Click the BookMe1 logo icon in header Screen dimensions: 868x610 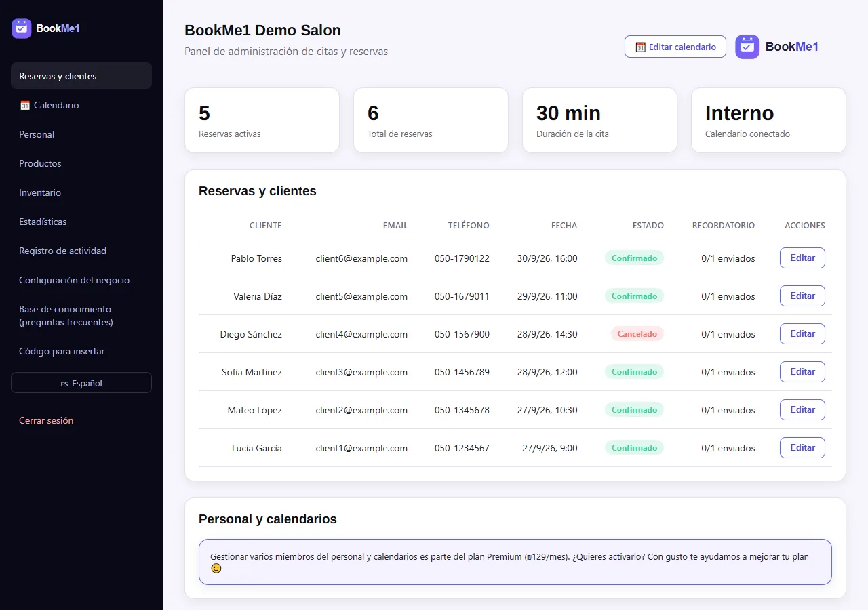747,47
